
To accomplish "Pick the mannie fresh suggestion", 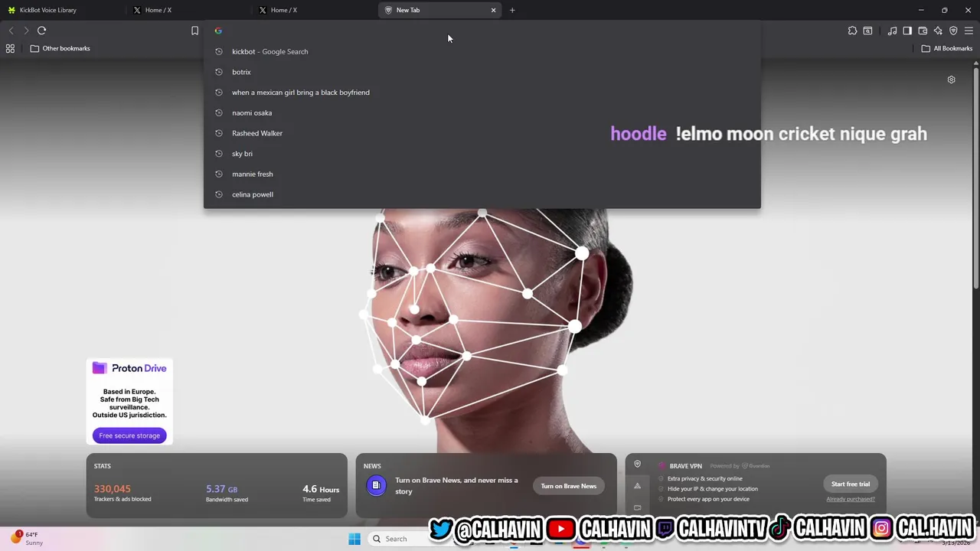I will pyautogui.click(x=482, y=174).
